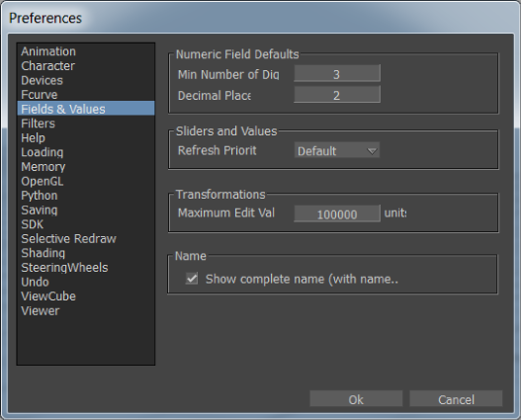Confirm preferences with the Ok button
521x420 pixels.
tap(356, 398)
